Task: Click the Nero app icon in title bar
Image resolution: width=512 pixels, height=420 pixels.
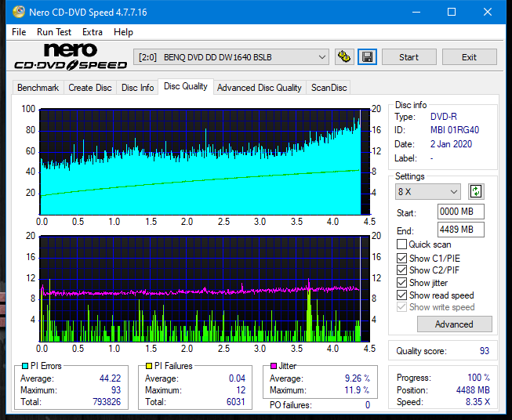Action: click(19, 12)
